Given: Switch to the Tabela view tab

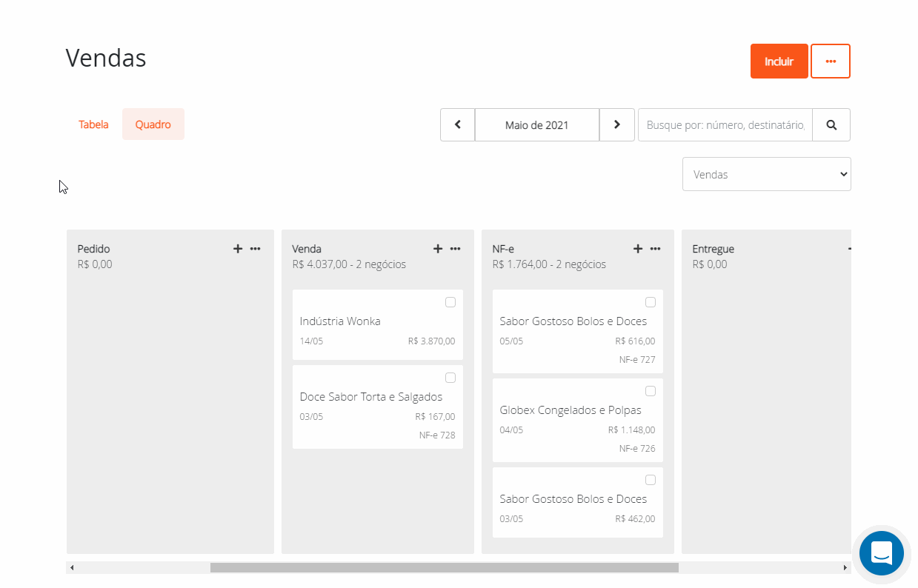Looking at the screenshot, I should point(93,124).
